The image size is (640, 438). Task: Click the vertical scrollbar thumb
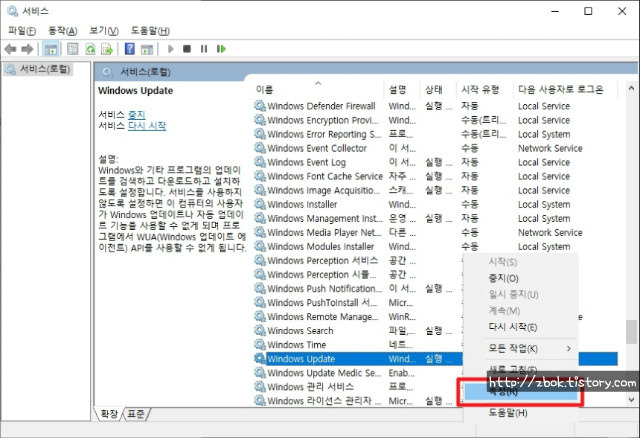point(631,332)
